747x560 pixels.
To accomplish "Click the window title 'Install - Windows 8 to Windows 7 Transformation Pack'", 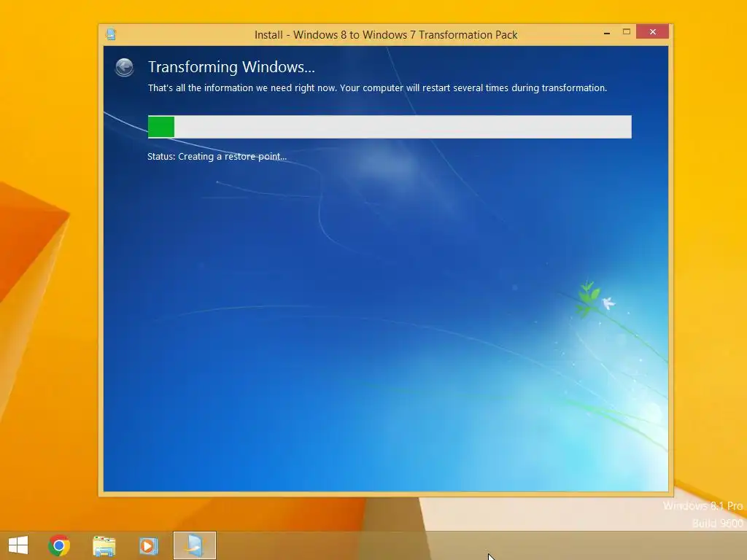I will 386,35.
